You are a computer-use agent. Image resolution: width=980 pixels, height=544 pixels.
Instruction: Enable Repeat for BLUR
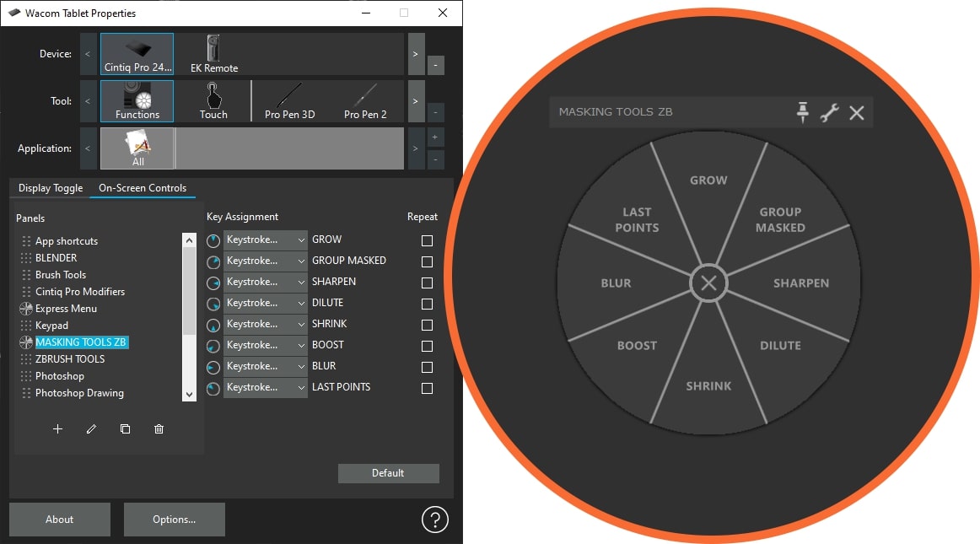coord(427,367)
